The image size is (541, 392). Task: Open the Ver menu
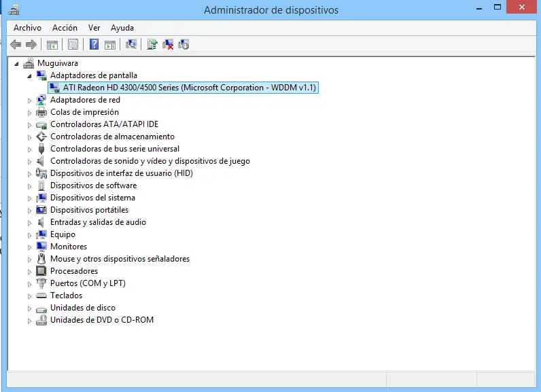point(94,28)
